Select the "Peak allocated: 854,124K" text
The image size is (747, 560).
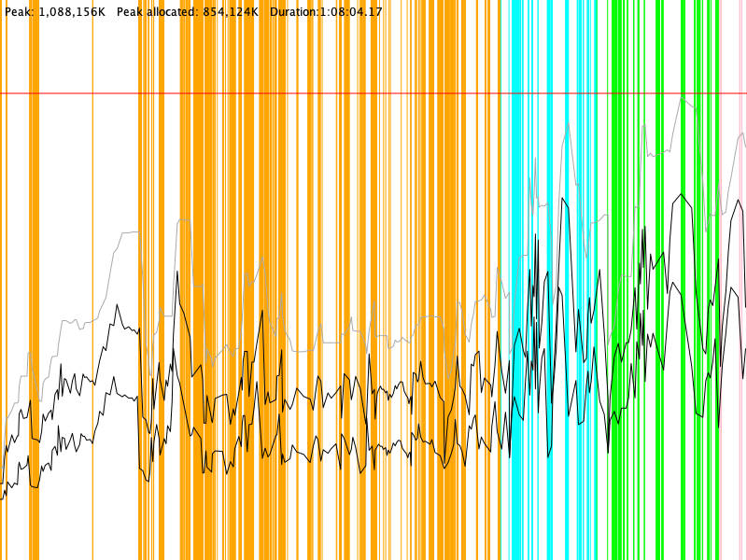click(187, 12)
